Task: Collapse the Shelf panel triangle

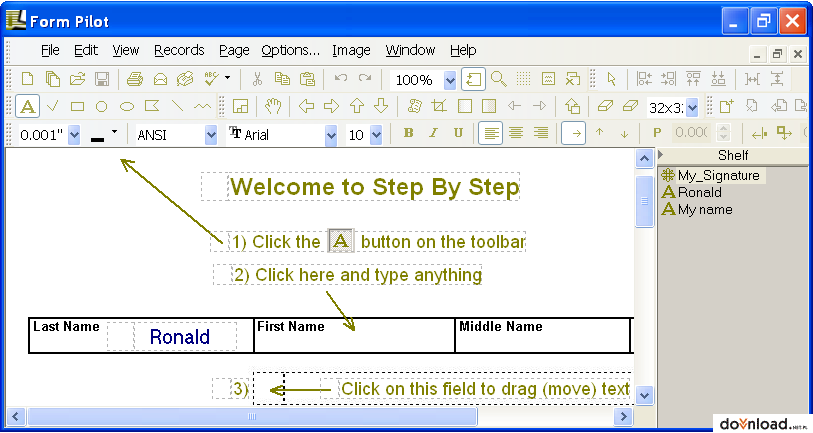Action: [x=661, y=154]
